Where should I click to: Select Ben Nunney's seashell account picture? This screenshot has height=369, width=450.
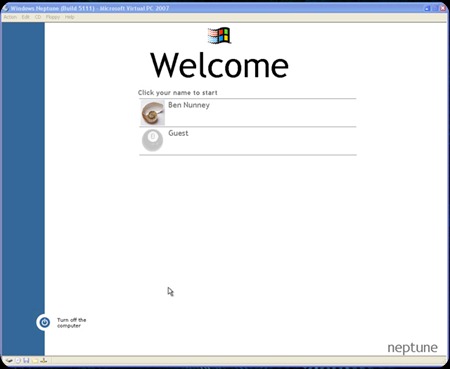[x=152, y=113]
